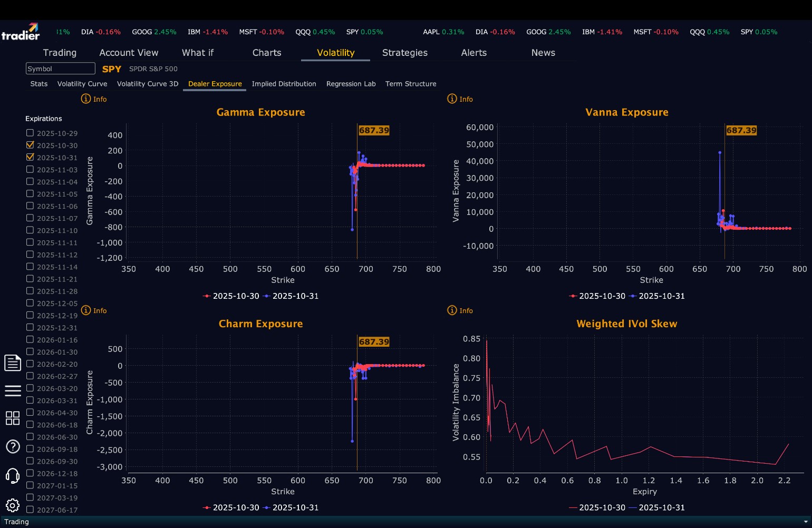The width and height of the screenshot is (812, 528).
Task: Open the settings gear icon
Action: [x=13, y=505]
